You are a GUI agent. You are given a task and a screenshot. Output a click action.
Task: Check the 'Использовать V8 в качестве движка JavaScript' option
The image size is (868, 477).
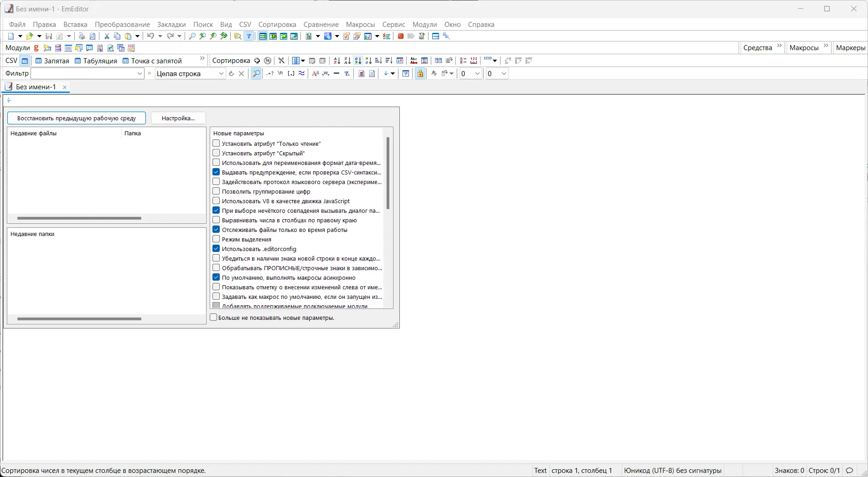click(216, 200)
